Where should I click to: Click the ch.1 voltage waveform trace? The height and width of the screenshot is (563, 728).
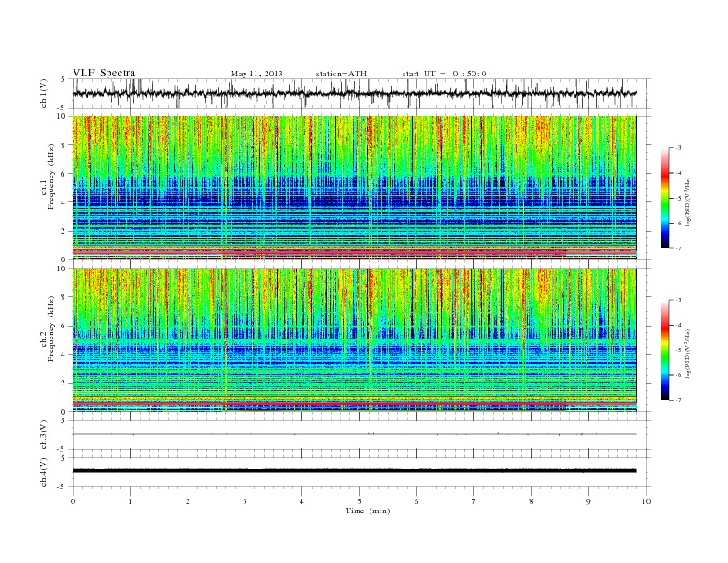click(354, 93)
